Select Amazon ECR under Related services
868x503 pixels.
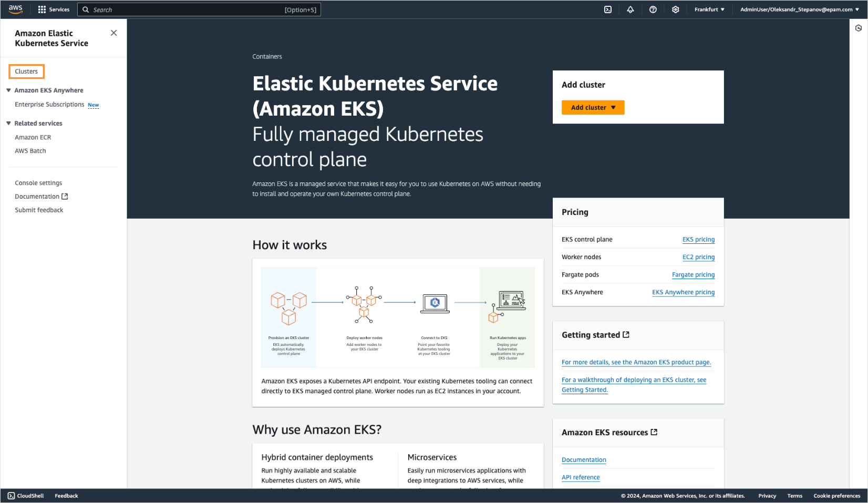[33, 137]
